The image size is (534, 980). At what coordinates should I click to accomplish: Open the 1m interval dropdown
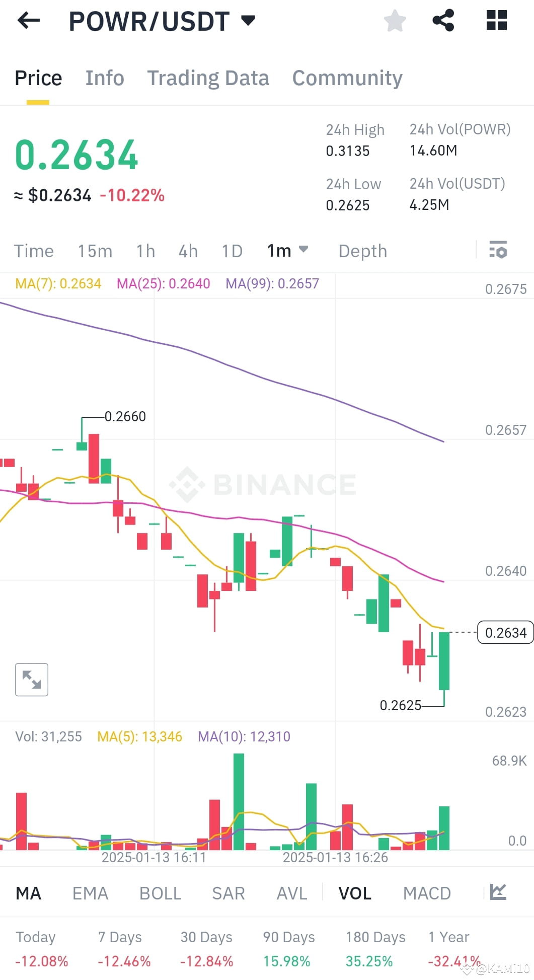pos(287,250)
